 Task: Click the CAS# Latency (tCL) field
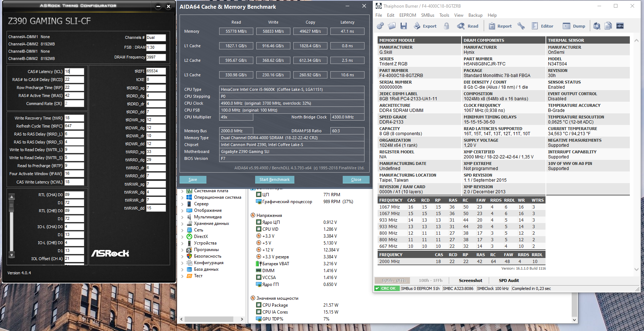tap(74, 72)
